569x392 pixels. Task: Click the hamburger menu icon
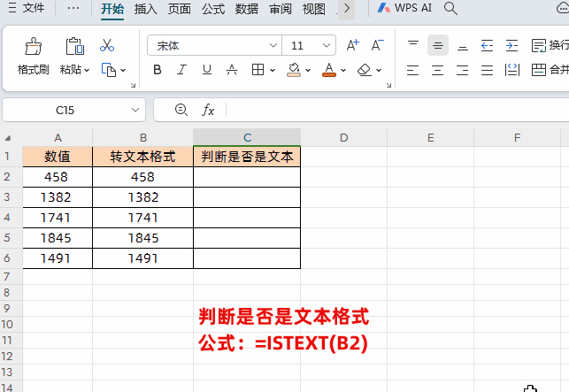[x=12, y=8]
